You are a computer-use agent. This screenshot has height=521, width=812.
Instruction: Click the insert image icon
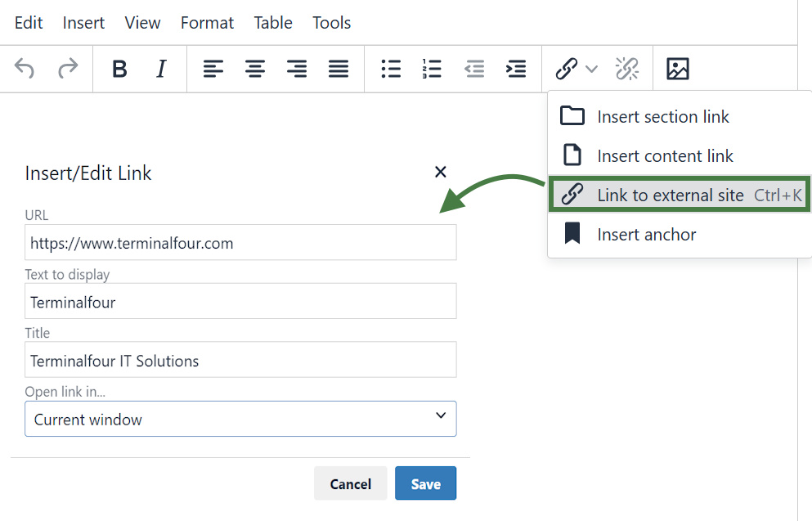pyautogui.click(x=678, y=70)
